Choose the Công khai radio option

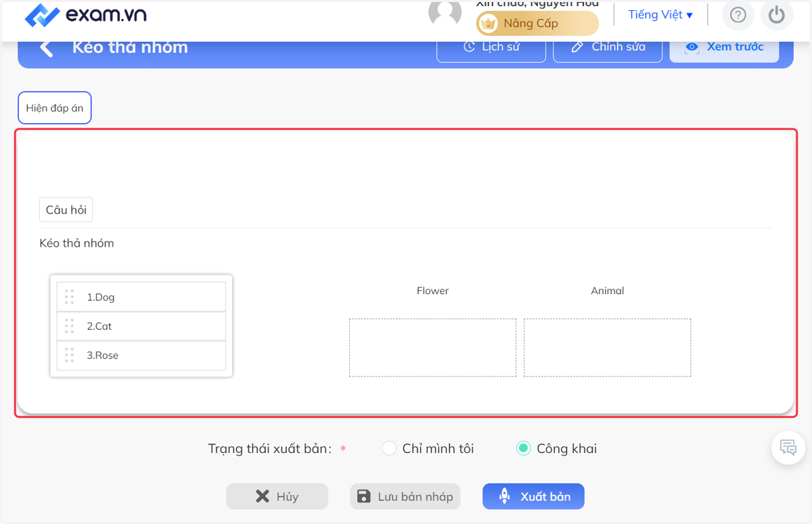click(523, 448)
